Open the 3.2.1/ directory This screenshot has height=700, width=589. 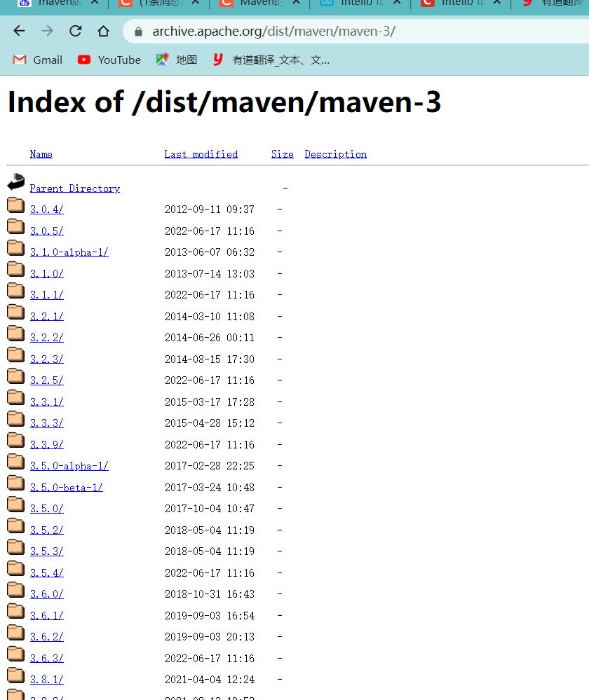(x=47, y=317)
